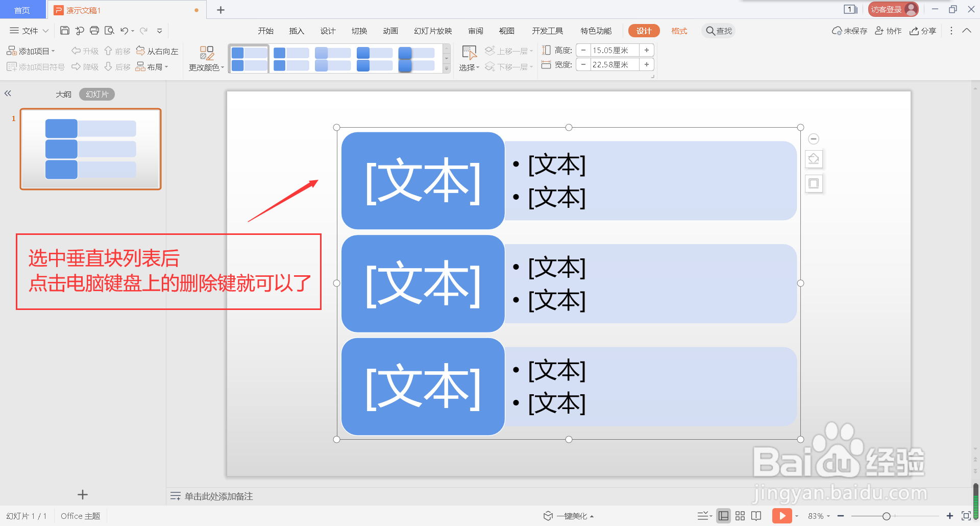Click 未保存 cloud status
This screenshot has height=526, width=980.
pos(850,31)
